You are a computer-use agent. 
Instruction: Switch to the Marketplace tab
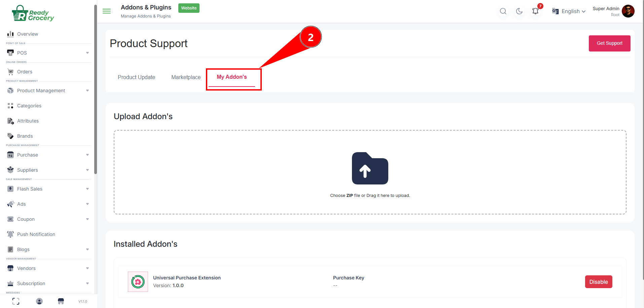coord(186,77)
